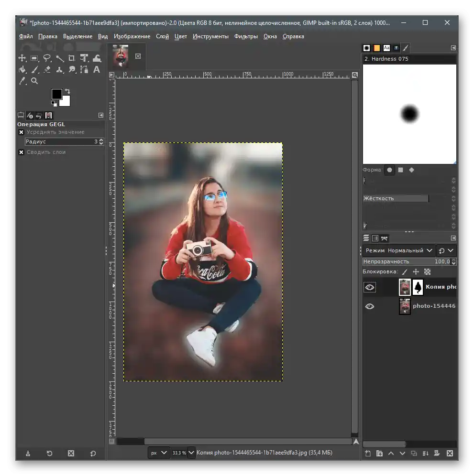Create a new layer in Layers panel
This screenshot has width=474, height=476.
pyautogui.click(x=368, y=453)
